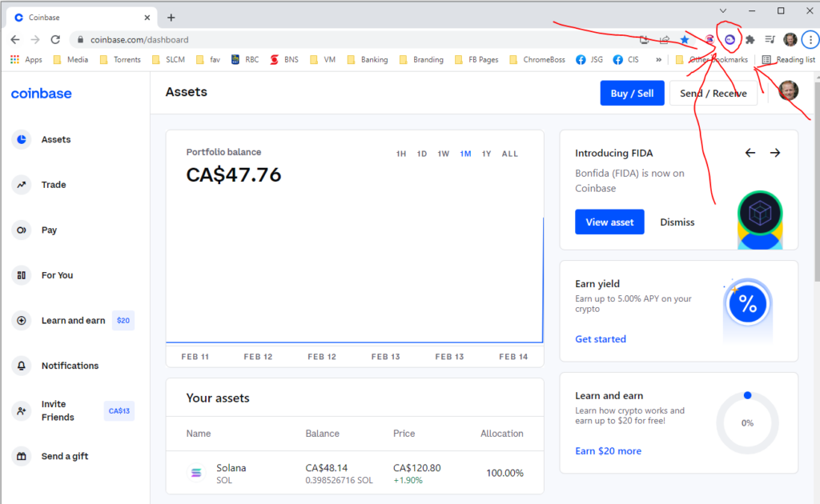Click the View asset button
This screenshot has width=820, height=504.
tap(609, 222)
